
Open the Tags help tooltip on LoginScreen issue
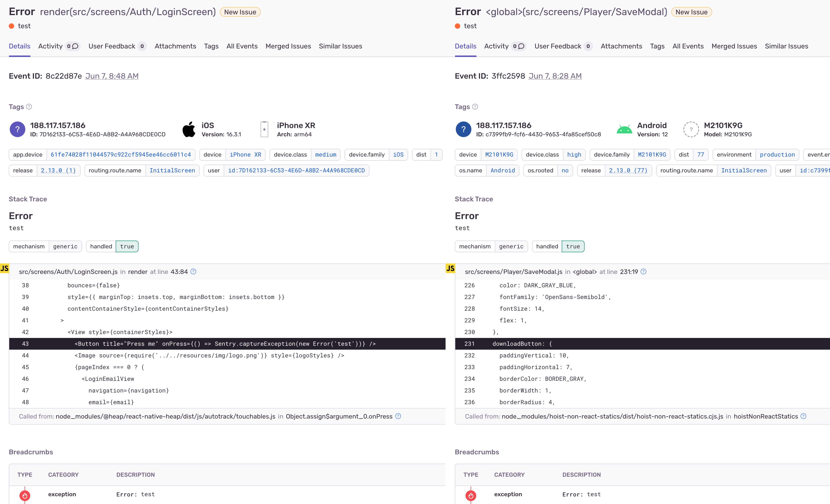[29, 106]
